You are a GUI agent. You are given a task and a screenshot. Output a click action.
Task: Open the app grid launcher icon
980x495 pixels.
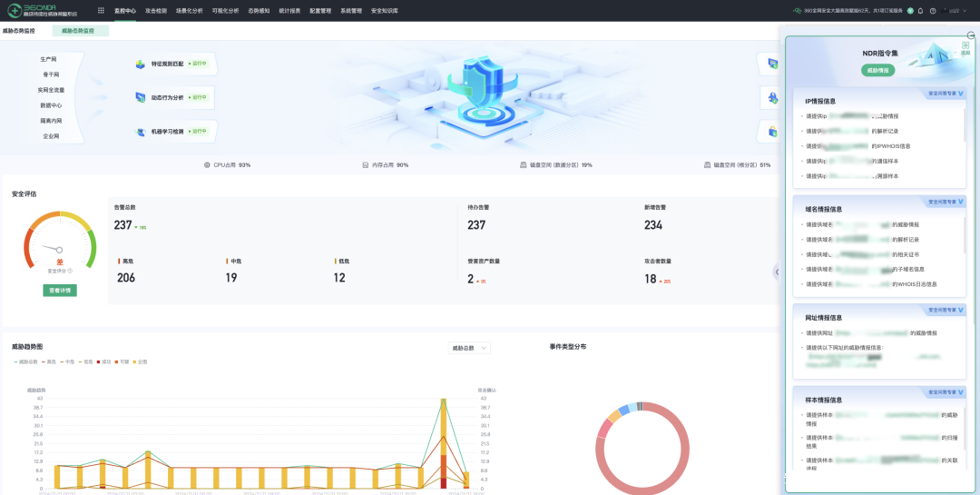pyautogui.click(x=101, y=10)
